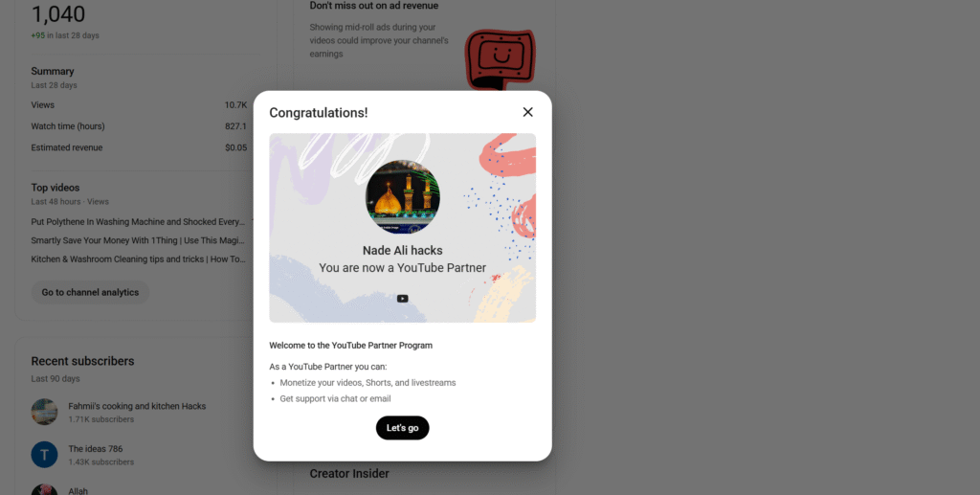
Task: Open Go to channel analytics
Action: tap(90, 293)
